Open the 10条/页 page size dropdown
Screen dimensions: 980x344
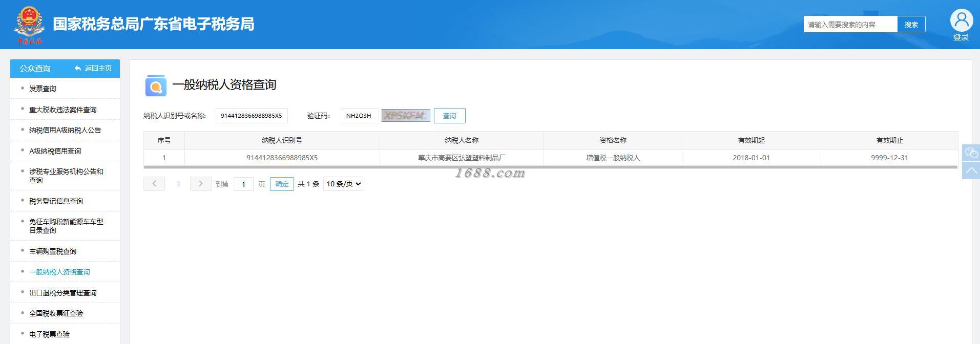(343, 184)
